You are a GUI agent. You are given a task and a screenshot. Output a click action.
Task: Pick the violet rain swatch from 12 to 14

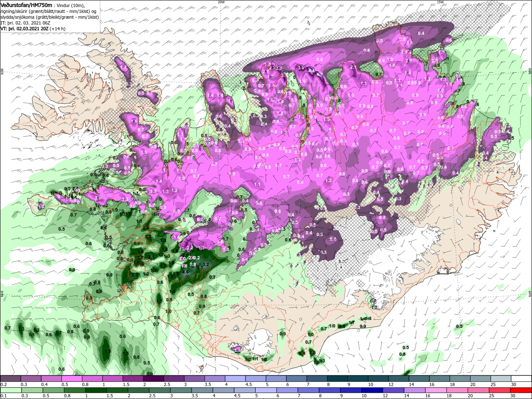pyautogui.click(x=394, y=390)
